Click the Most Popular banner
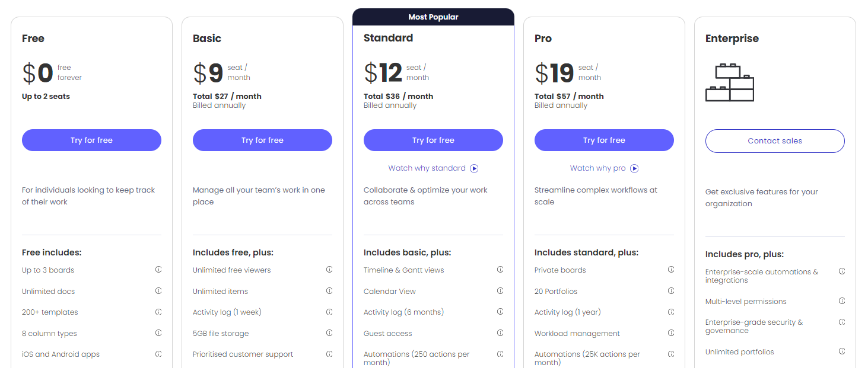This screenshot has width=868, height=368. click(x=433, y=17)
